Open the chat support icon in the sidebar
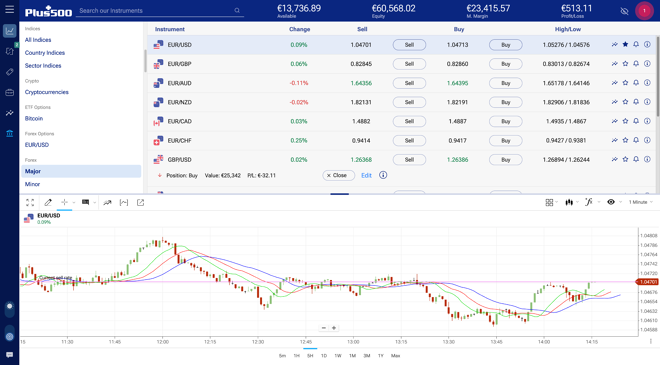Screen dimensions: 660x365 [9, 354]
